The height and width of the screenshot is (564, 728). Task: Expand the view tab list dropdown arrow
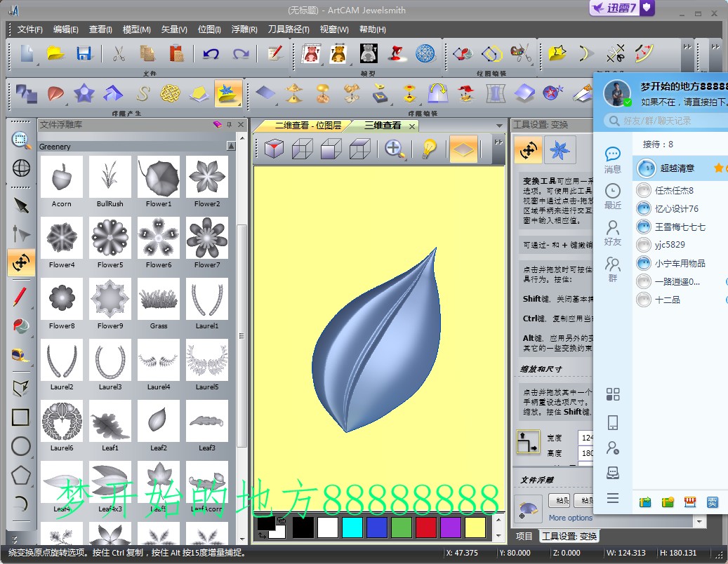(499, 126)
